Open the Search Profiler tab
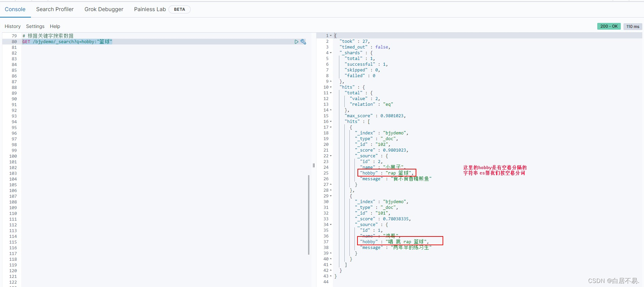 click(55, 9)
